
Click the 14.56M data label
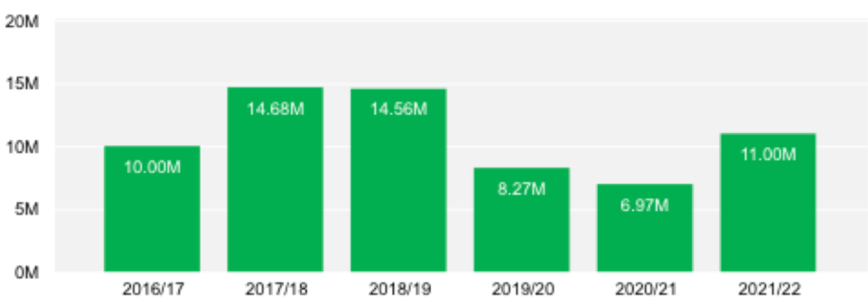point(398,109)
